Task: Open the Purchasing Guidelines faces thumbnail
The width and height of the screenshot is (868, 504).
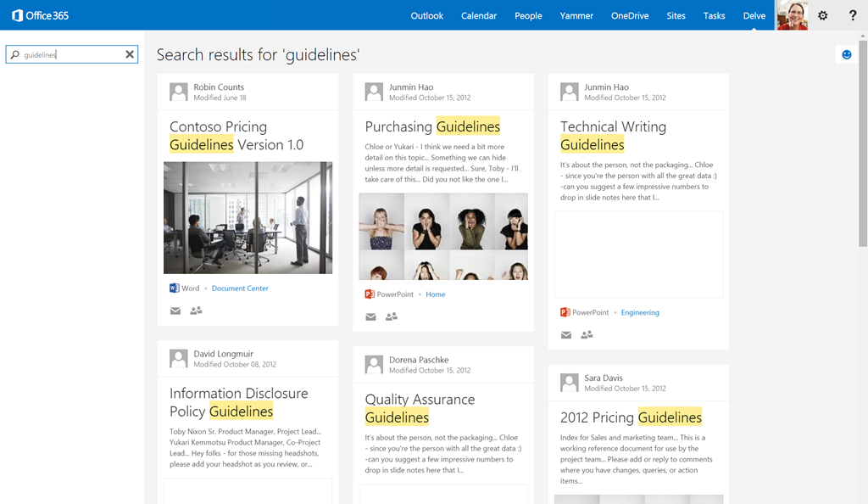Action: point(443,237)
